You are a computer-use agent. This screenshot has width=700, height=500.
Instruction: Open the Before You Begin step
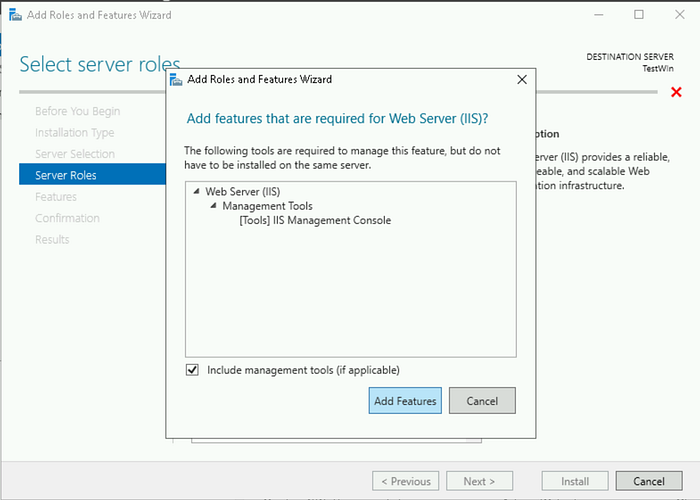[78, 111]
